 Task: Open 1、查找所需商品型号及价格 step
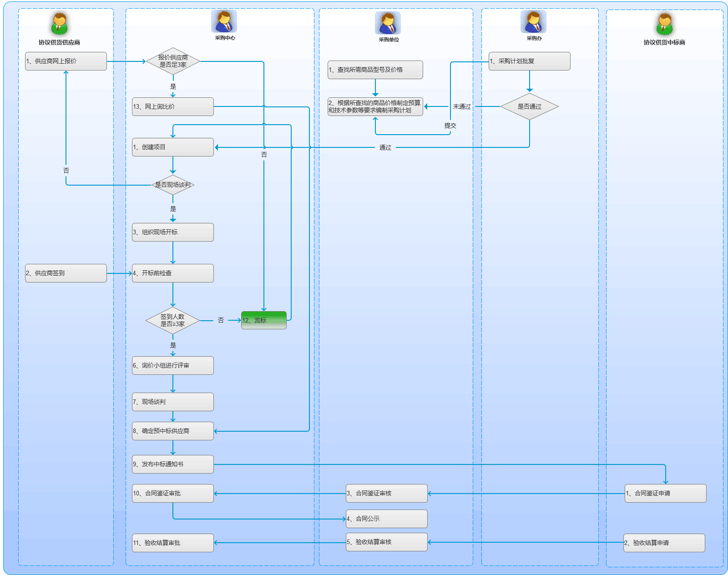[x=375, y=70]
